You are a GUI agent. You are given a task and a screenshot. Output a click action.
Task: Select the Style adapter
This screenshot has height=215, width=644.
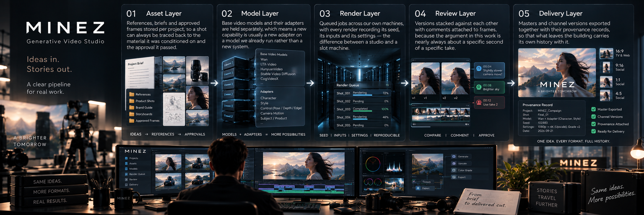(264, 103)
